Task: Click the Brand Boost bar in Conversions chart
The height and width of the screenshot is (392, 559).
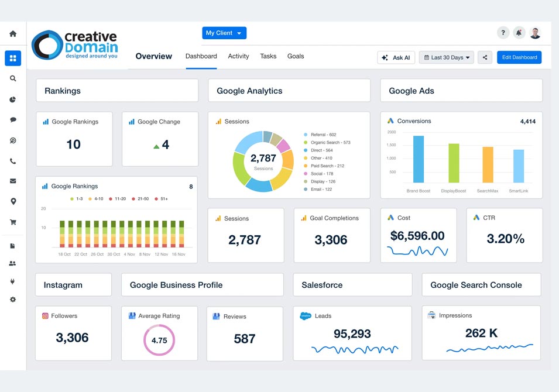Action: tap(419, 159)
